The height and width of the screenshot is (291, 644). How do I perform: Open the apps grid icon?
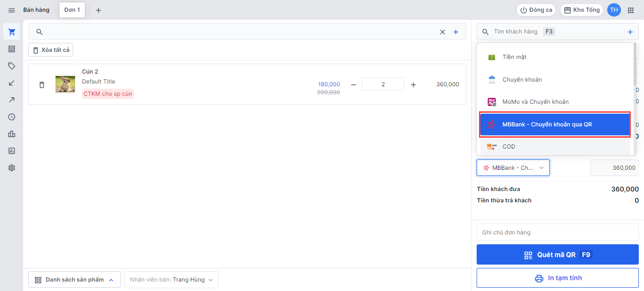[630, 10]
